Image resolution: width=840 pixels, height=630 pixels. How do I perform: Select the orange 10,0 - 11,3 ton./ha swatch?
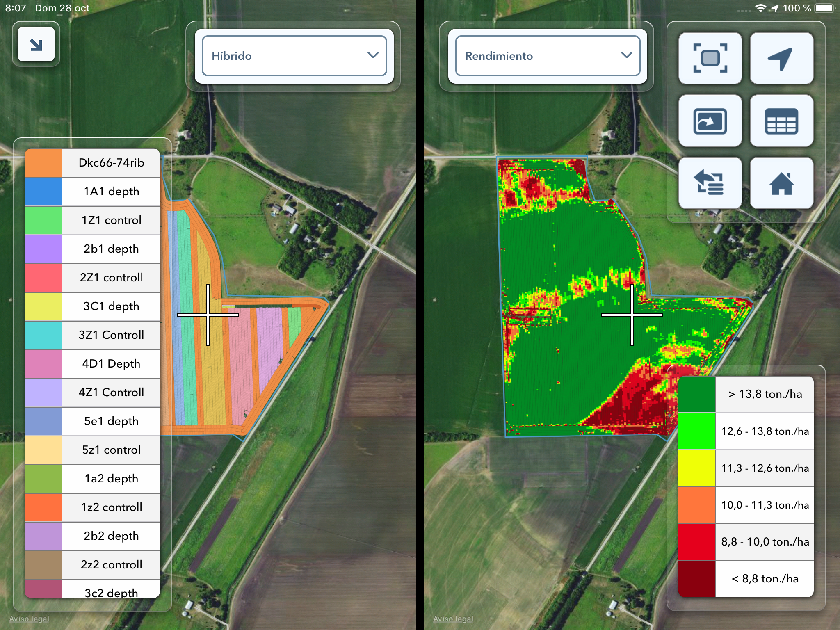[x=697, y=505]
